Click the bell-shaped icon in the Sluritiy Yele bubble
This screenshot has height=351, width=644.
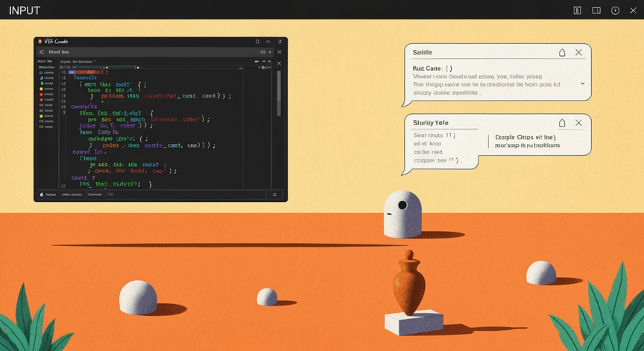coord(562,123)
